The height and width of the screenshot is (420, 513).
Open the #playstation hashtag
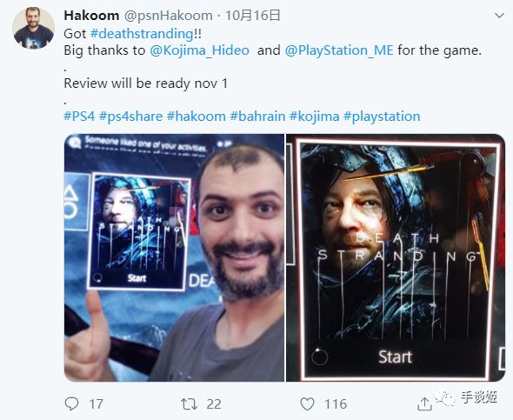382,117
